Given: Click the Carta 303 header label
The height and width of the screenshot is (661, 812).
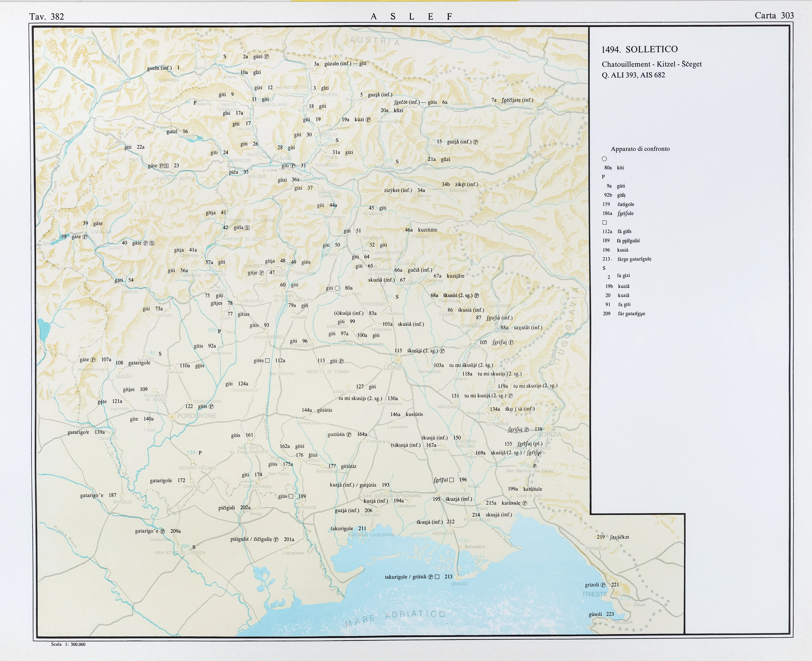Looking at the screenshot, I should pyautogui.click(x=774, y=16).
